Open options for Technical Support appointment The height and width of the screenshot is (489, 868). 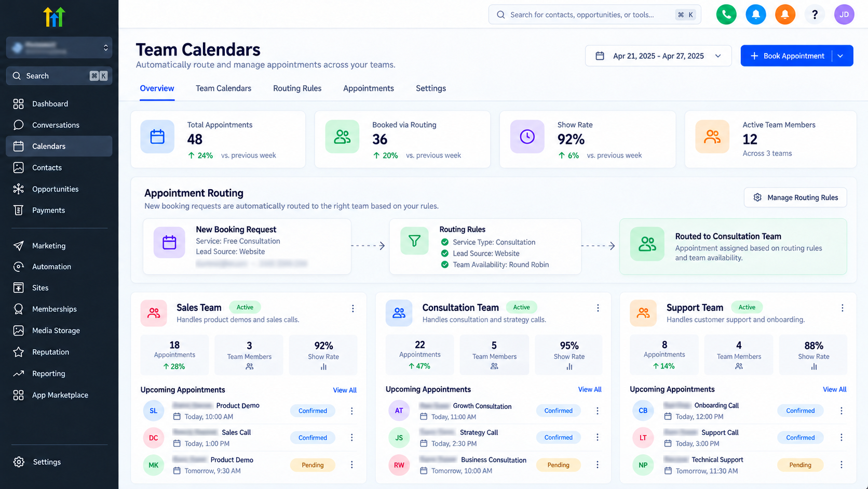[842, 465]
